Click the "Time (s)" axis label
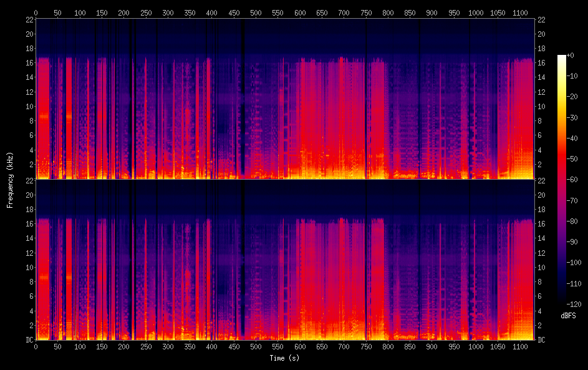588x370 pixels. [x=284, y=358]
